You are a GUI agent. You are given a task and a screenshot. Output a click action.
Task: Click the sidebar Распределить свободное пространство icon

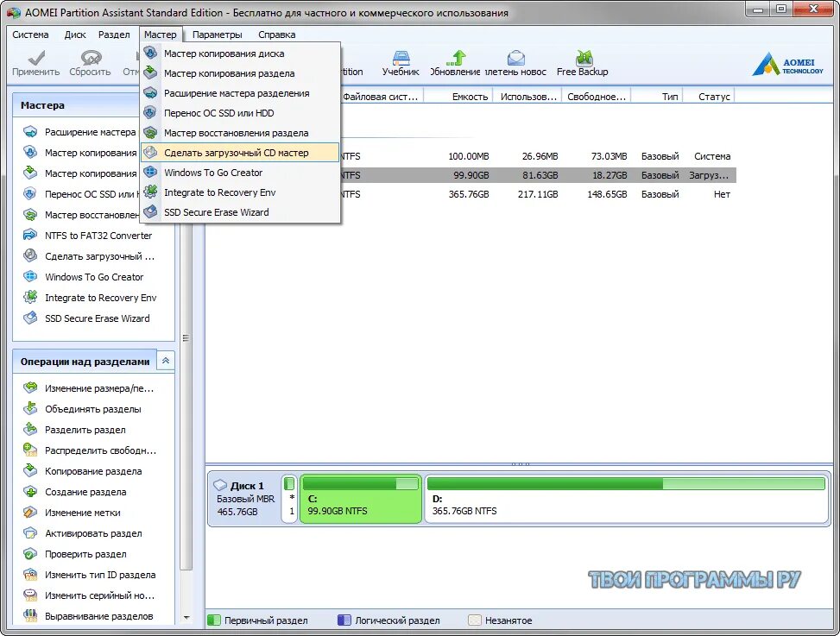pos(30,450)
